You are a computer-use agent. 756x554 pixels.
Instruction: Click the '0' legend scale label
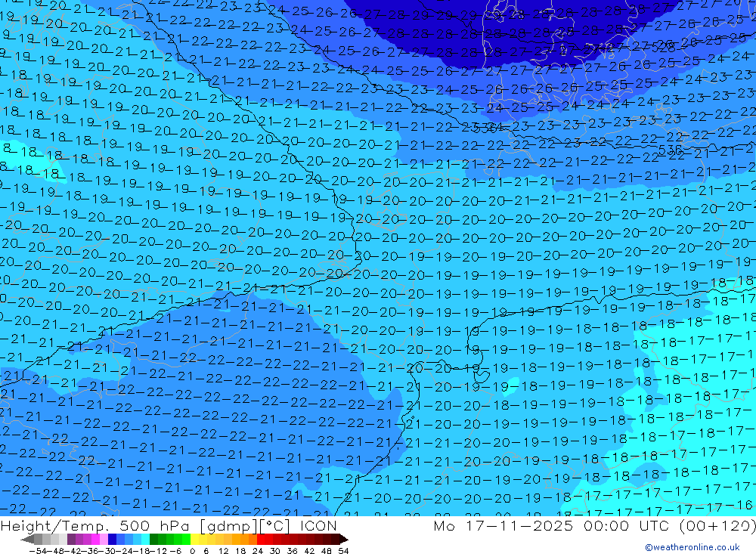192,551
